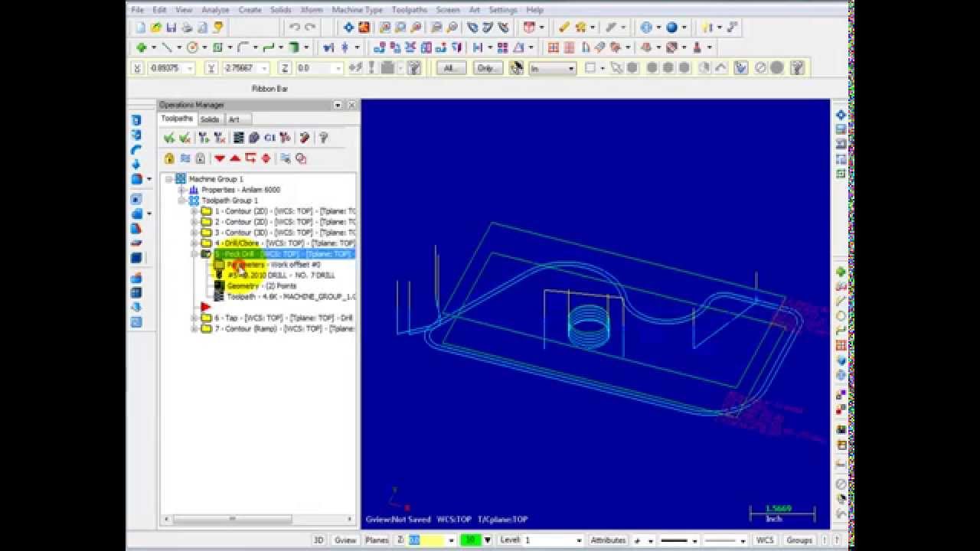
Task: Click the Create line tool icon
Action: (167, 47)
